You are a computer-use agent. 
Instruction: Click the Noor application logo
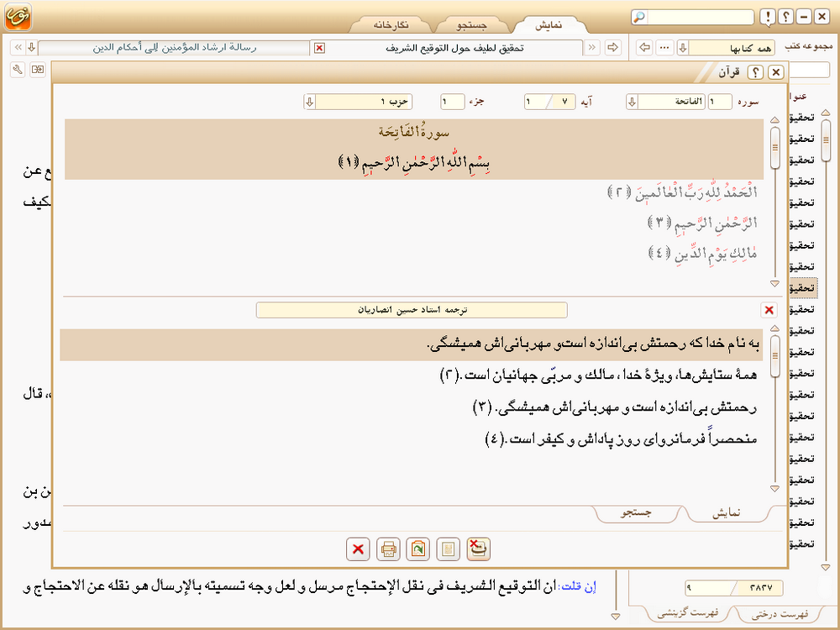18,16
